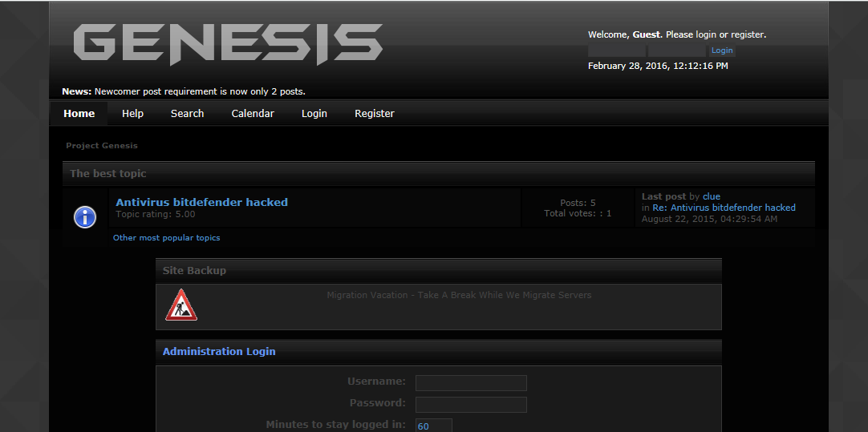Open the 'Re: Antivirus bitdefender hacked' last post
The image size is (868, 432).
tap(724, 208)
